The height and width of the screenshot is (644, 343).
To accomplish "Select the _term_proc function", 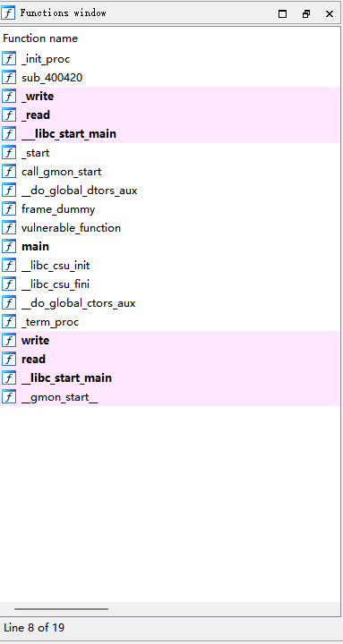I will coord(50,322).
